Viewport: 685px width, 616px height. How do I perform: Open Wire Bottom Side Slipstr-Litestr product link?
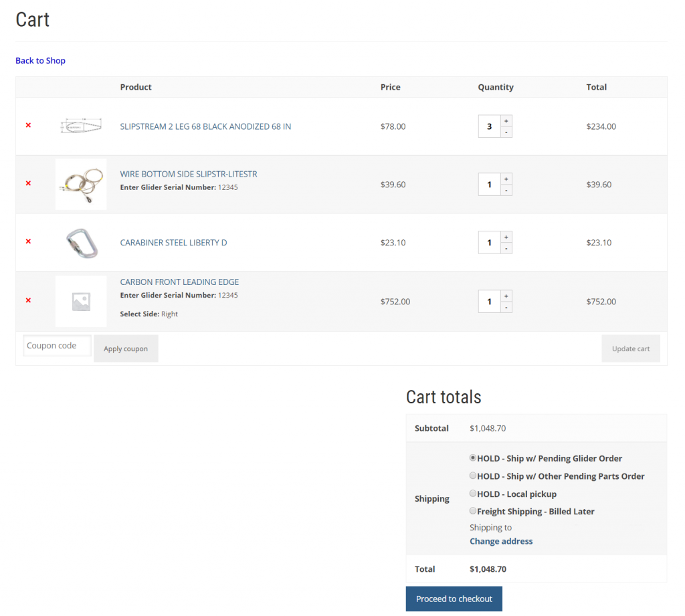point(188,174)
